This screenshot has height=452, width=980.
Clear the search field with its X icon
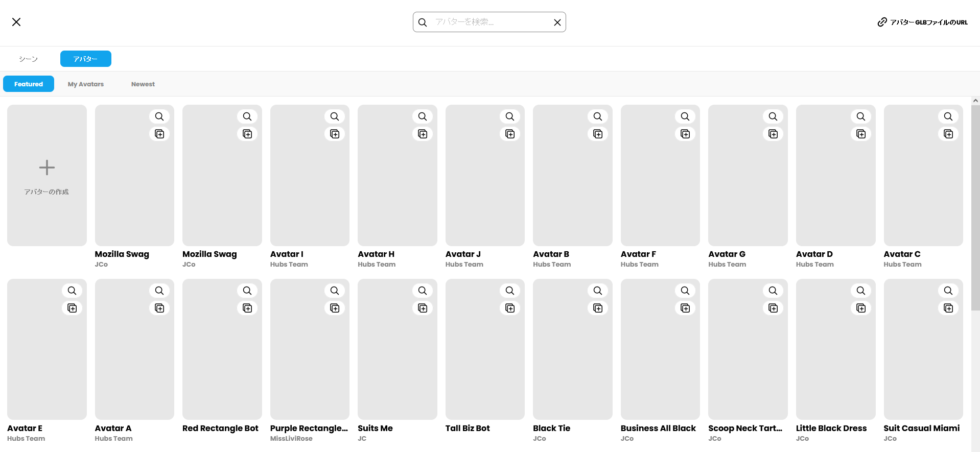point(557,22)
